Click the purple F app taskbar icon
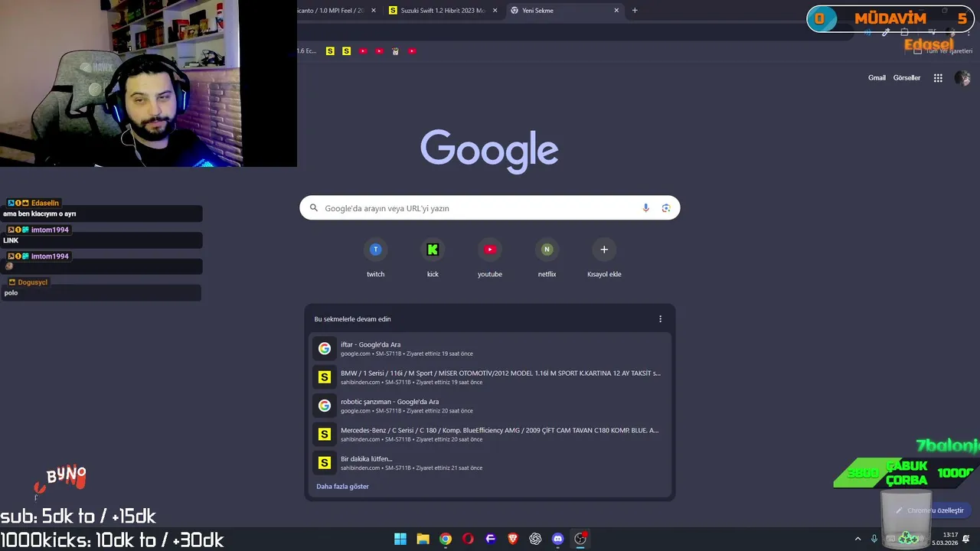980x551 pixels. click(x=491, y=539)
